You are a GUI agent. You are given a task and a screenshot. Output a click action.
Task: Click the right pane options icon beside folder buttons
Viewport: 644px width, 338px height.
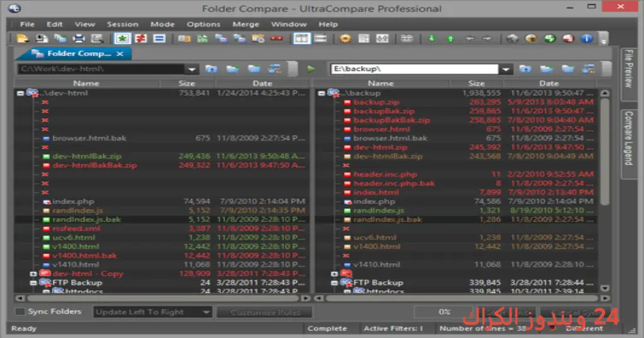(588, 69)
